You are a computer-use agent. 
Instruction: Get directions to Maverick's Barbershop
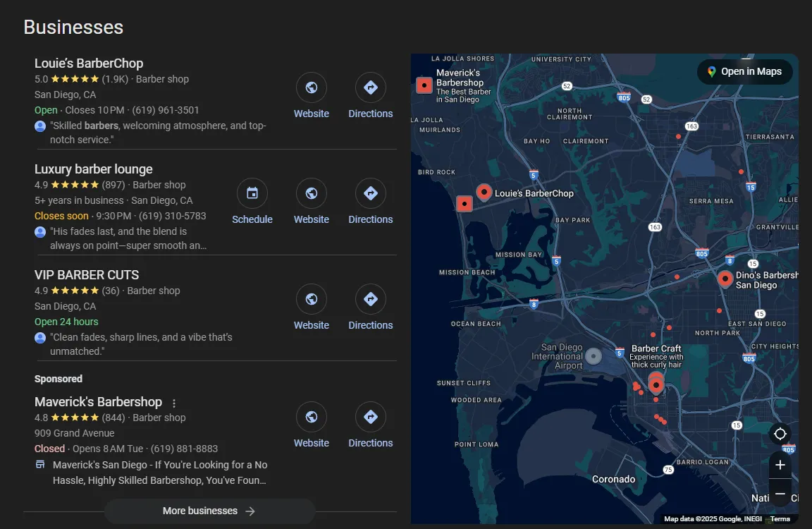coord(370,417)
